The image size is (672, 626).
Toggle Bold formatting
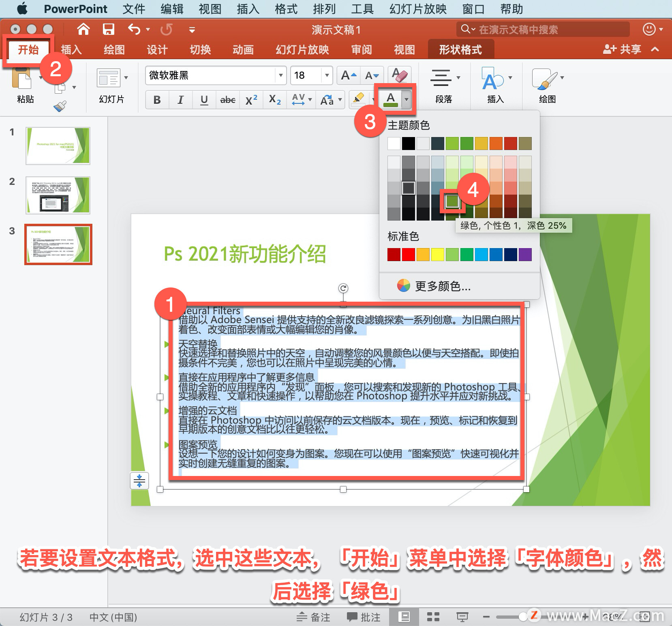tap(157, 100)
